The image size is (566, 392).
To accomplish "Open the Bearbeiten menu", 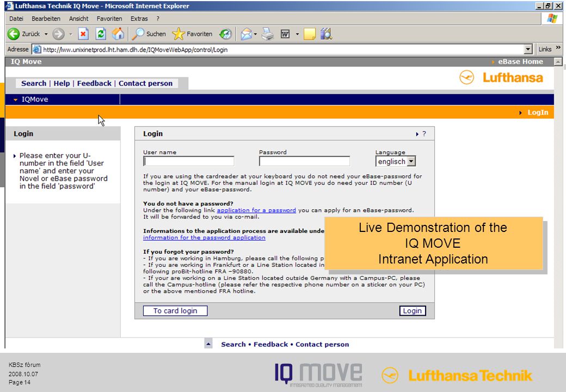I will pyautogui.click(x=46, y=19).
